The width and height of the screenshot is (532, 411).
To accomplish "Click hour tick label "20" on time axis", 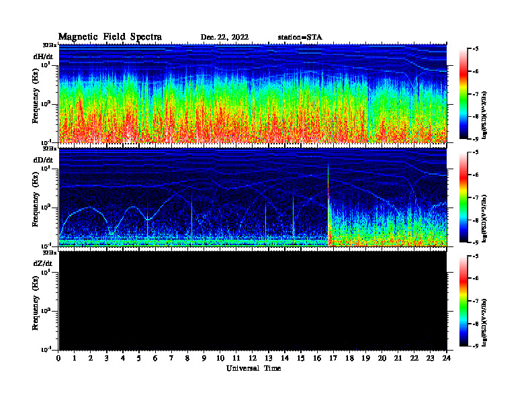I will [x=382, y=359].
